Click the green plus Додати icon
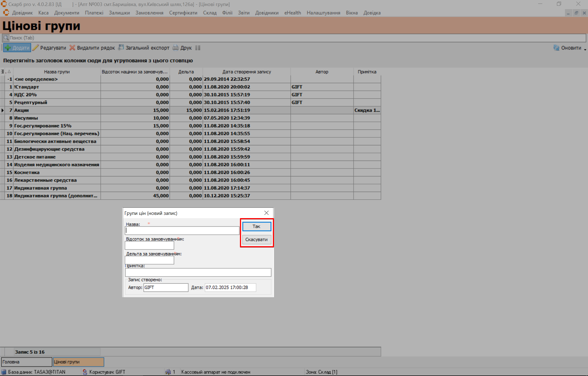This screenshot has height=376, width=588. point(8,48)
